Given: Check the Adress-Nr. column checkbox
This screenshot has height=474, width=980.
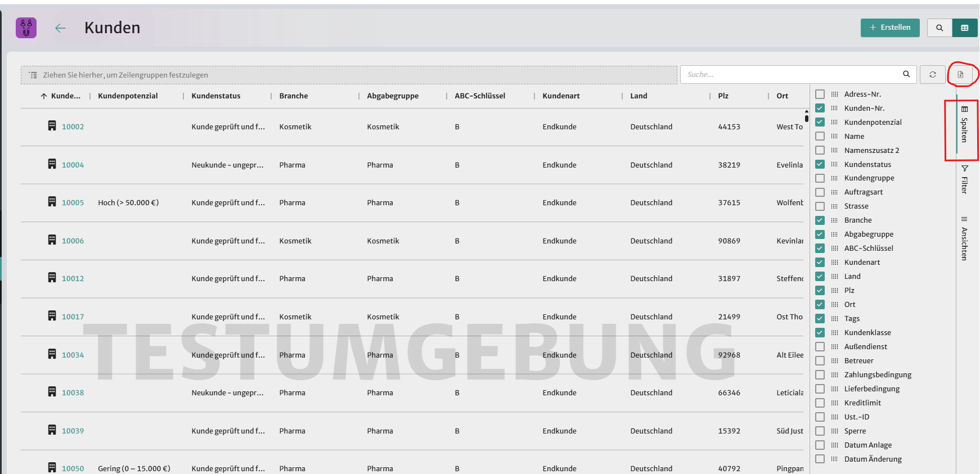Looking at the screenshot, I should [820, 94].
